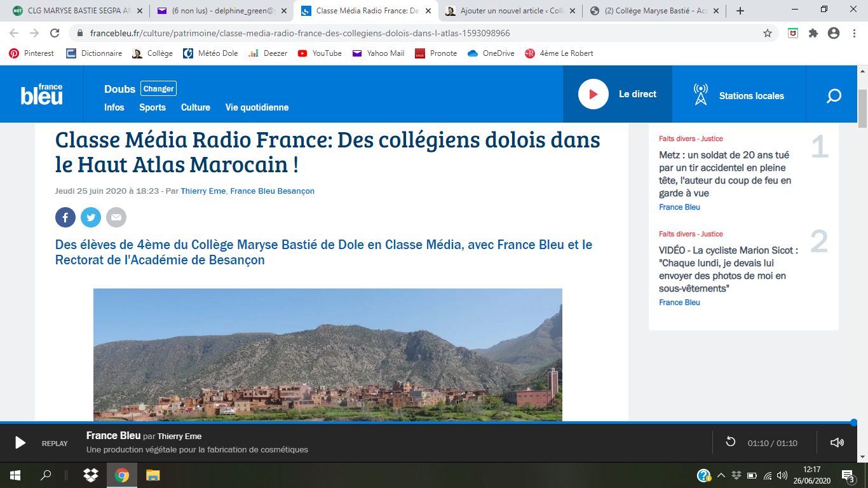The image size is (868, 488).
Task: Open the Chrome extensions puzzle icon
Action: click(813, 33)
